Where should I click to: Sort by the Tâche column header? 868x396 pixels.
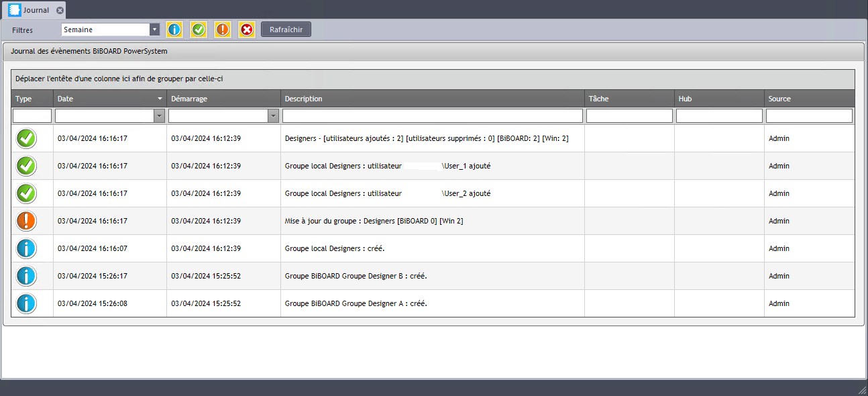629,99
